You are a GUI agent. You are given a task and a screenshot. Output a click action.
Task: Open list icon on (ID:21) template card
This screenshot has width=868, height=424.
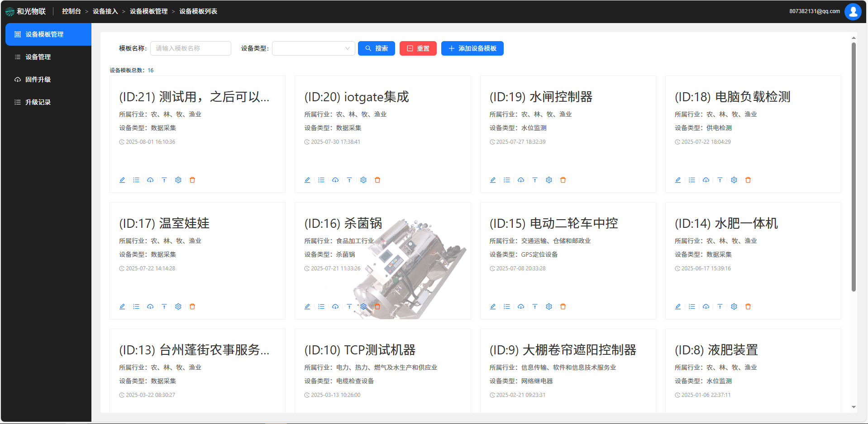(x=136, y=180)
